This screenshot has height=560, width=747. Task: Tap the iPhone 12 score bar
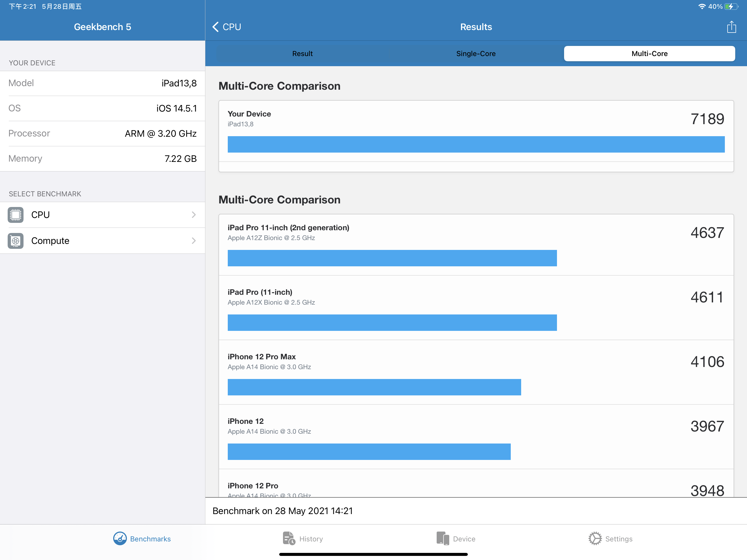[369, 451]
